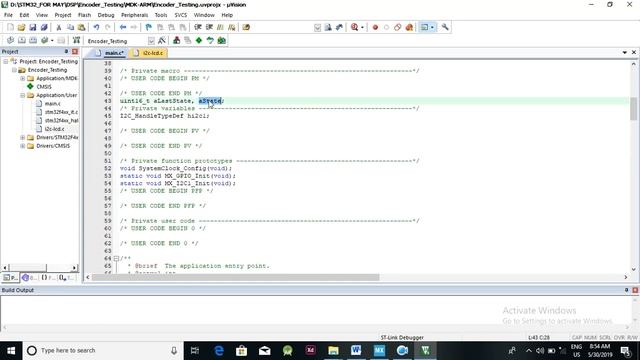Select the CMSIS component in project tree
This screenshot has width=640, height=360.
click(44, 87)
